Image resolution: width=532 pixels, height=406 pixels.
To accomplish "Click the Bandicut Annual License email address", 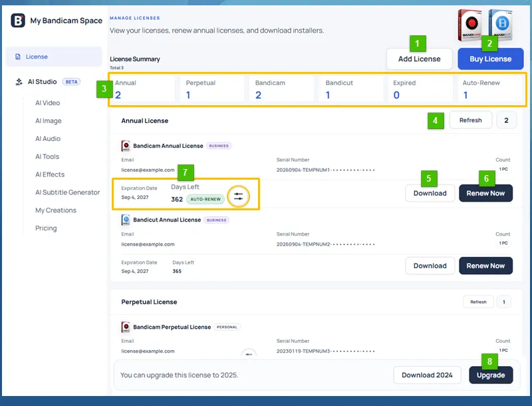I will [x=148, y=244].
